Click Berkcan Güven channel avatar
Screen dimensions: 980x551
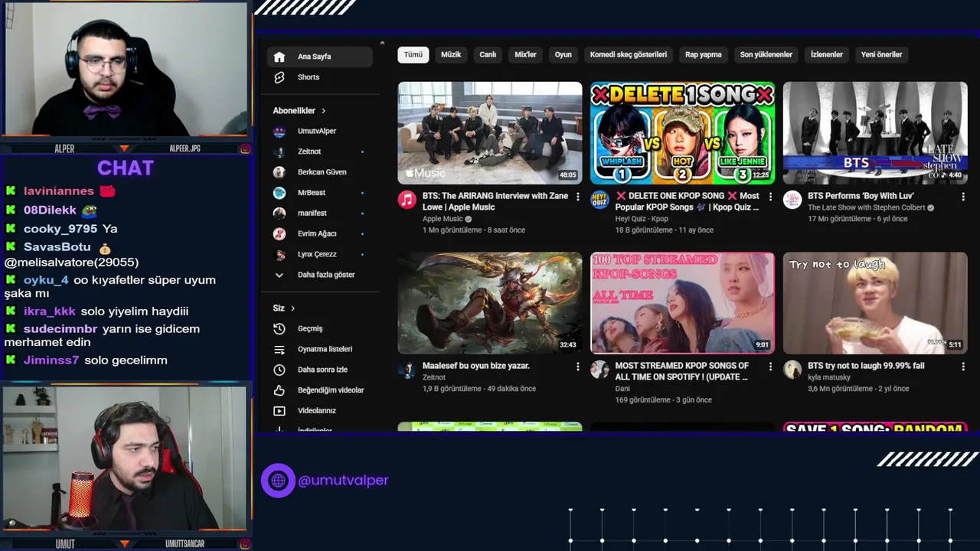279,172
